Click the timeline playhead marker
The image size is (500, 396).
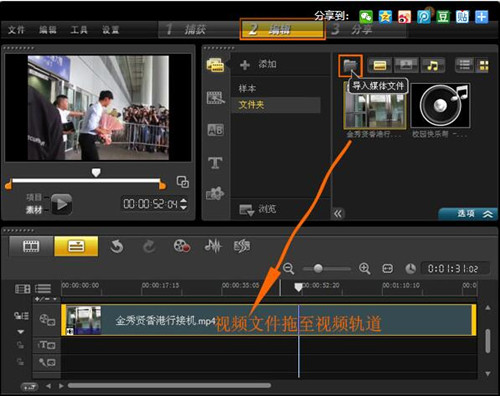tap(298, 287)
